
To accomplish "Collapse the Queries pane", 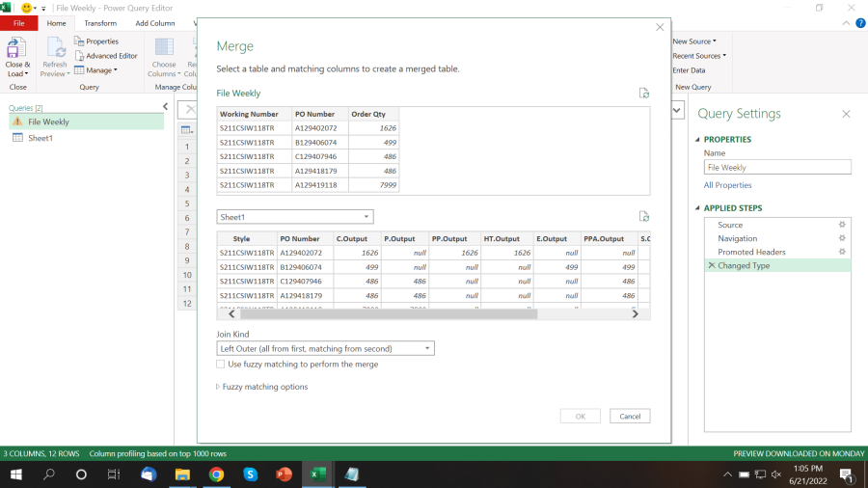I will point(165,106).
